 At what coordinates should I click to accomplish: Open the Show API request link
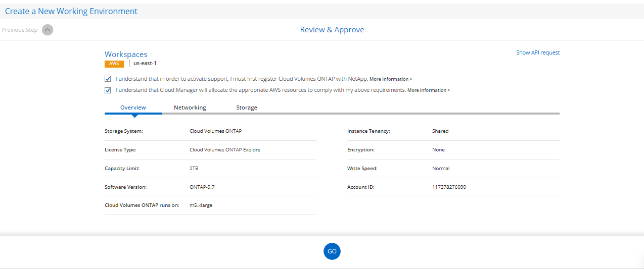537,52
